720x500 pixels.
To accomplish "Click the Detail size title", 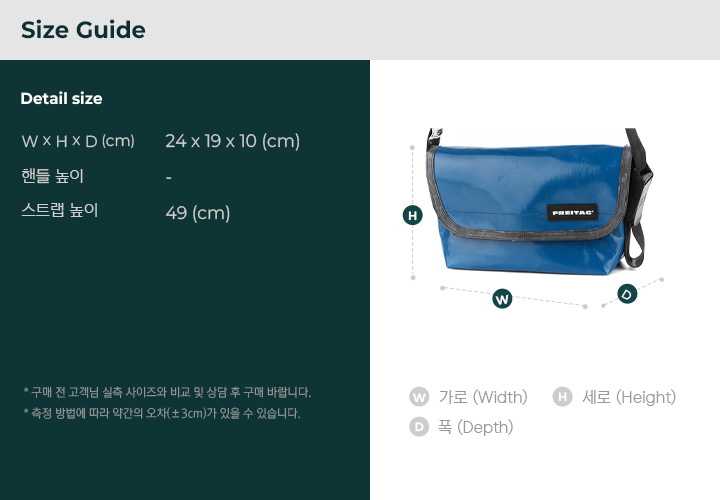I will coord(62,98).
